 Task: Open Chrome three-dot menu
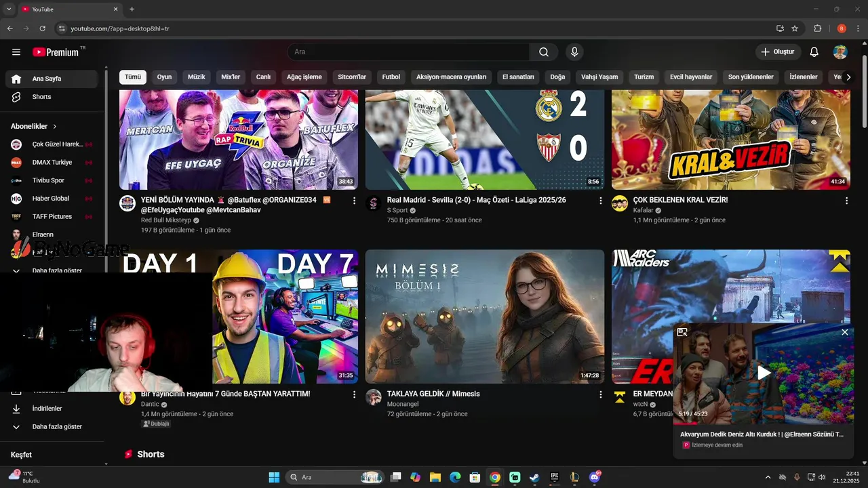pyautogui.click(x=858, y=28)
